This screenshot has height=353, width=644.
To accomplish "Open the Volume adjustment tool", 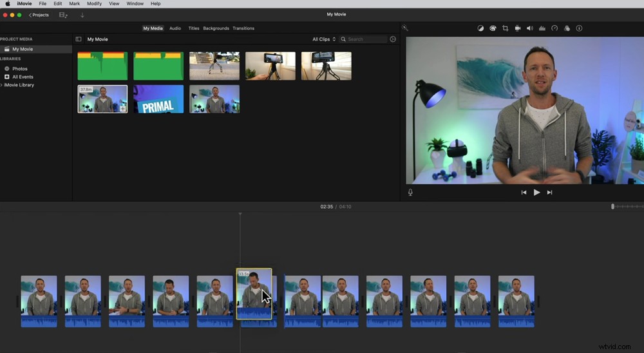I will click(x=530, y=28).
